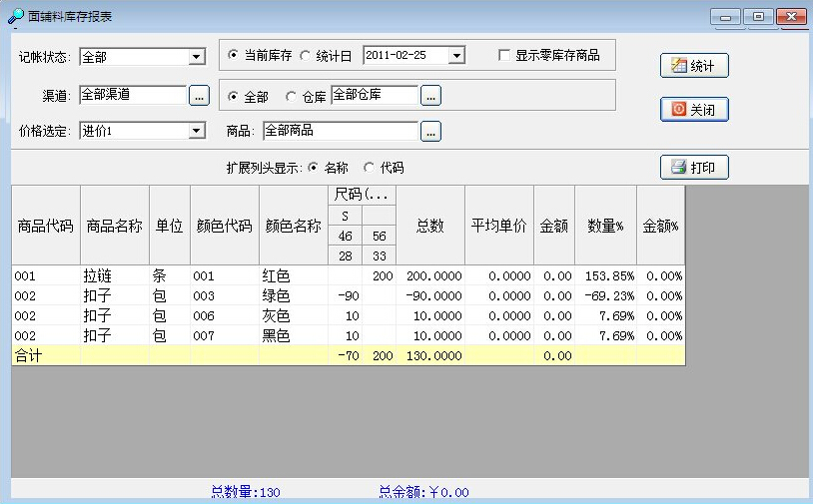The width and height of the screenshot is (813, 504).
Task: Select the 代码 column header display option
Action: 368,168
